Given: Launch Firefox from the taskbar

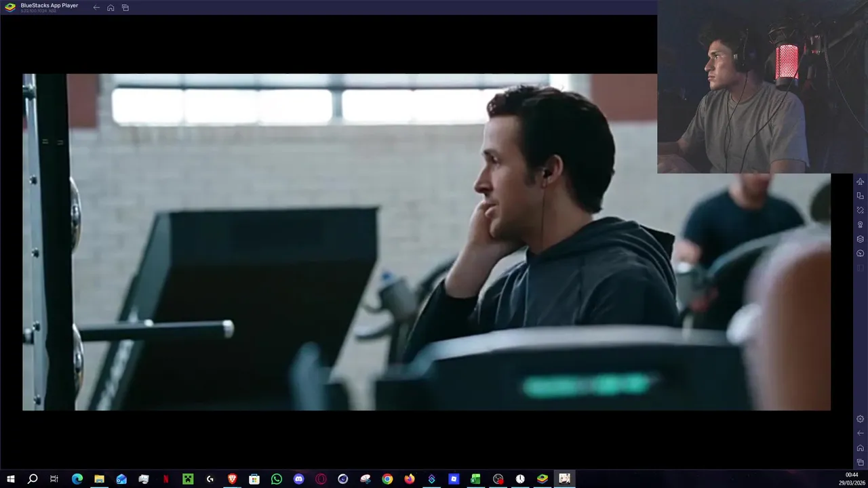Looking at the screenshot, I should (x=410, y=479).
